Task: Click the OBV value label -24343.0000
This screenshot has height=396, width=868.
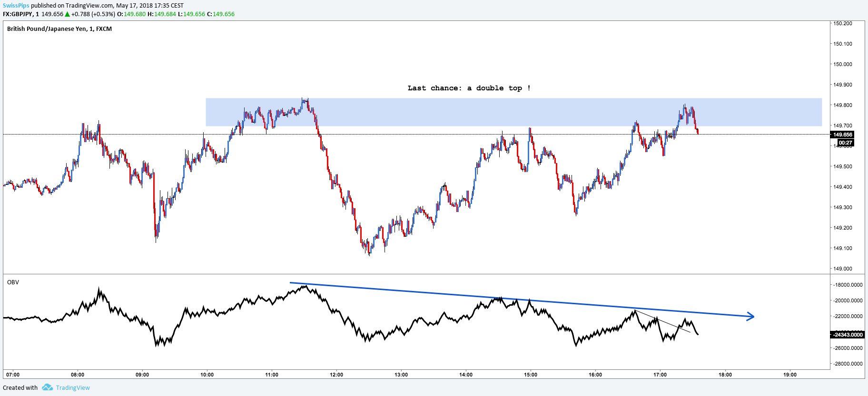Action: tap(848, 335)
